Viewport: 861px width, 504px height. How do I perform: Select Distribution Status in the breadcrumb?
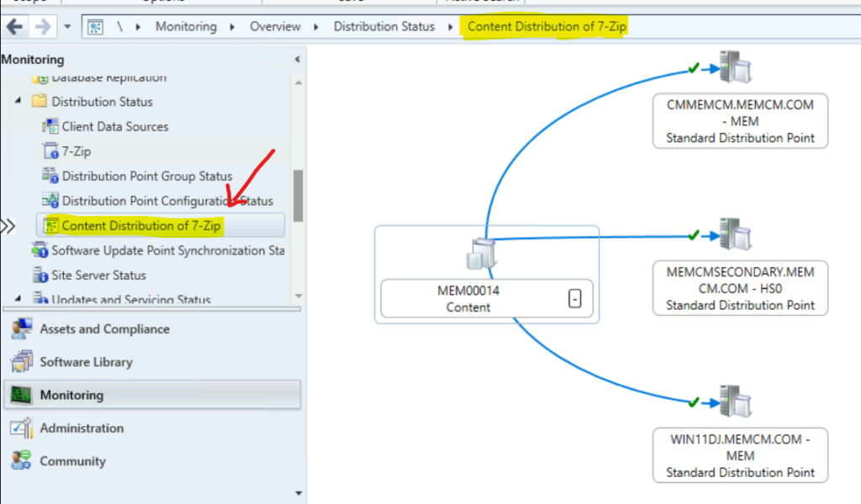(x=383, y=26)
